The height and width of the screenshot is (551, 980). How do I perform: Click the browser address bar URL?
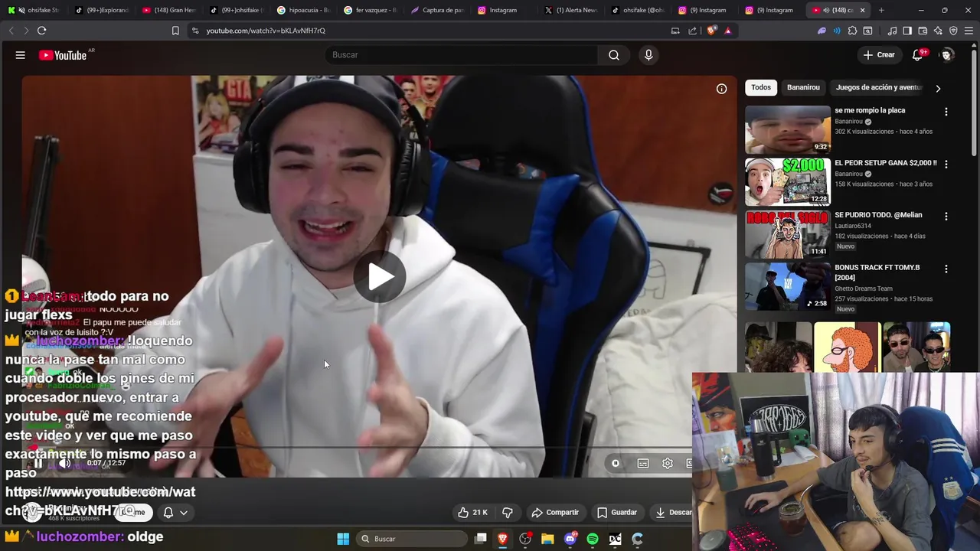point(266,31)
